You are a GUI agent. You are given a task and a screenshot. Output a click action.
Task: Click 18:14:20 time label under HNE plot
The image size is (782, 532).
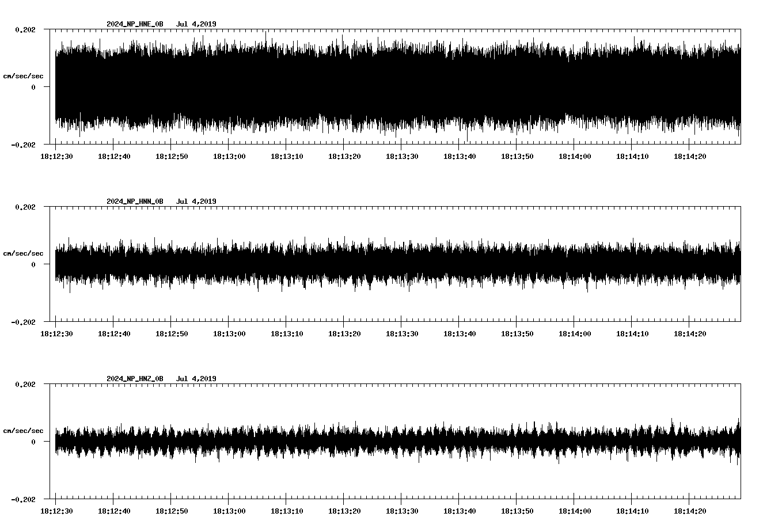coord(690,156)
